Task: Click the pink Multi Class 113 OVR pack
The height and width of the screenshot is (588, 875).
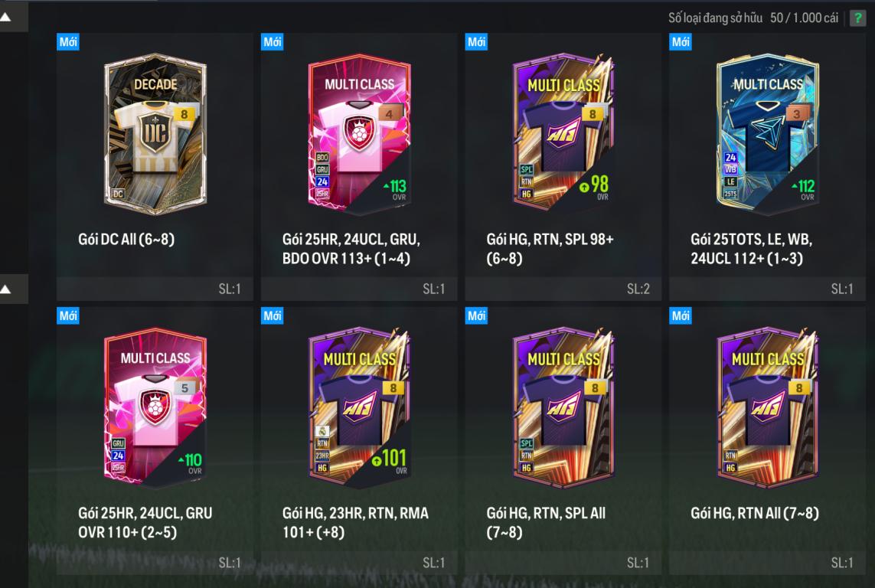Action: [359, 135]
